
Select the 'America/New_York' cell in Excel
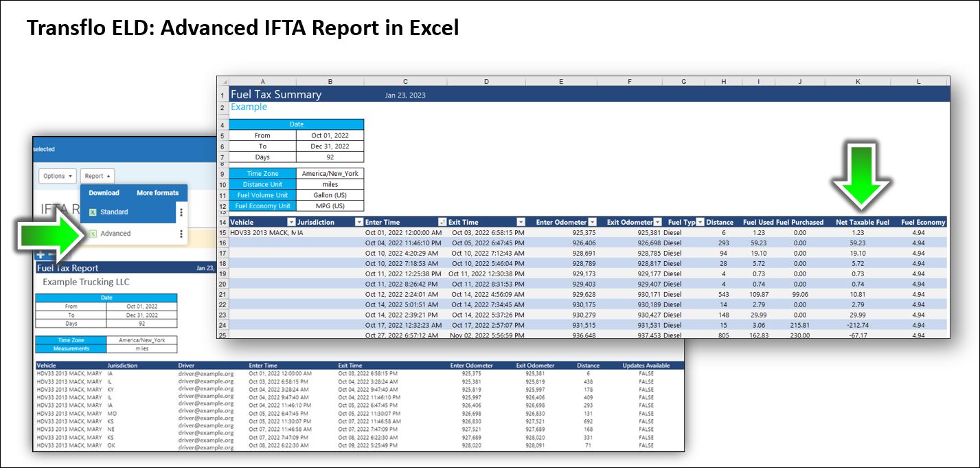pyautogui.click(x=330, y=174)
